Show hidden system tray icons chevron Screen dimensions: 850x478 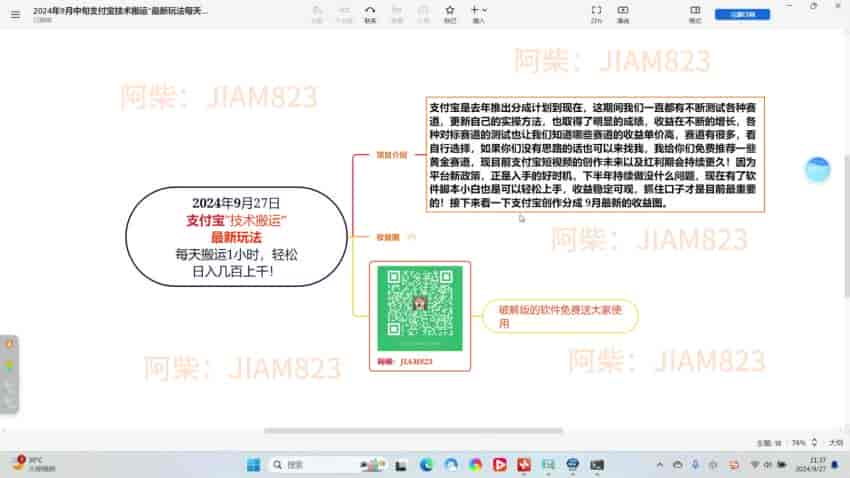[660, 465]
